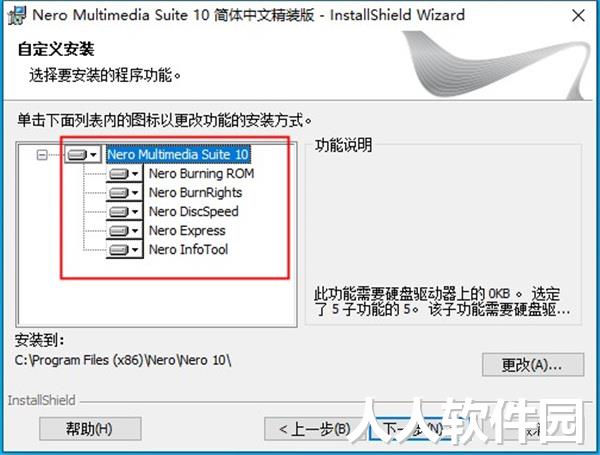Image resolution: width=600 pixels, height=455 pixels.
Task: Select Nero InfoTool feature label
Action: tap(188, 250)
